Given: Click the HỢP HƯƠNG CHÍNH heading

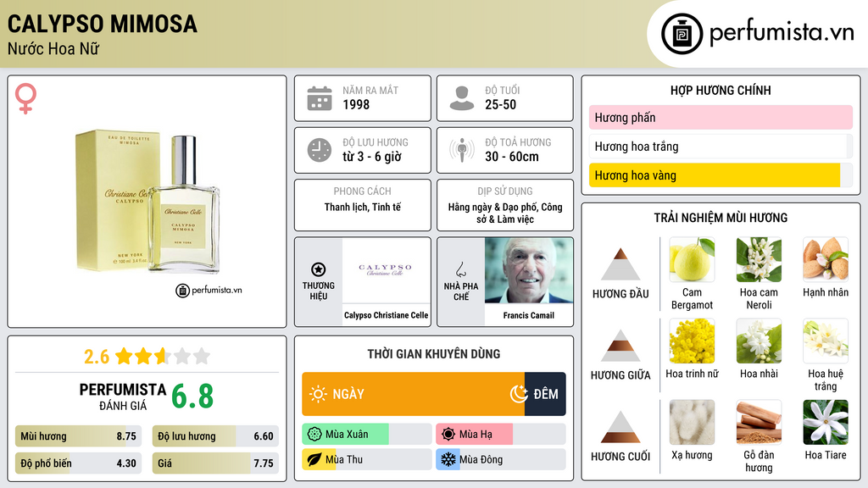Looking at the screenshot, I should [x=721, y=90].
